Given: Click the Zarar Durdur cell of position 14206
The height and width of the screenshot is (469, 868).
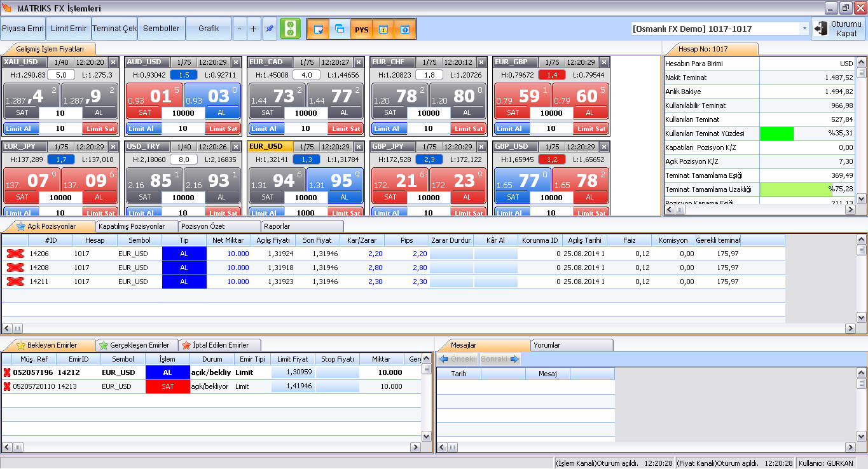Looking at the screenshot, I should coord(451,254).
